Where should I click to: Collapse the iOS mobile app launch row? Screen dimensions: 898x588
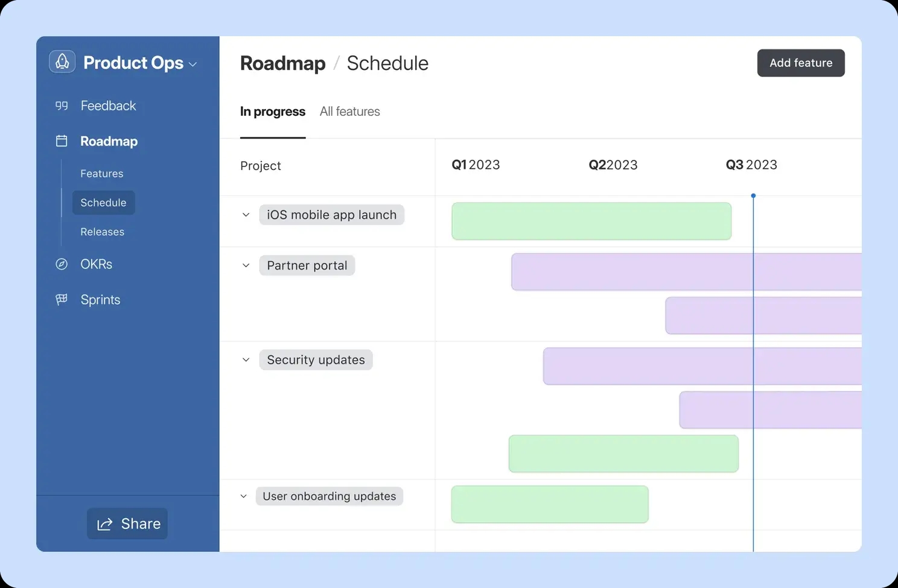pos(246,215)
